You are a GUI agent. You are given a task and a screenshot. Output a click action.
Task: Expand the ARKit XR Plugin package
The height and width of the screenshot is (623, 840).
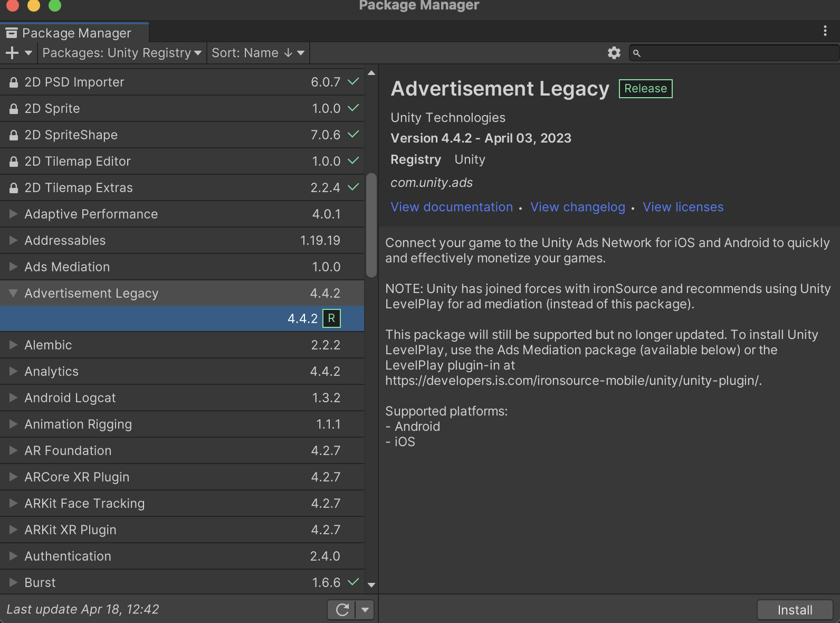coord(14,530)
